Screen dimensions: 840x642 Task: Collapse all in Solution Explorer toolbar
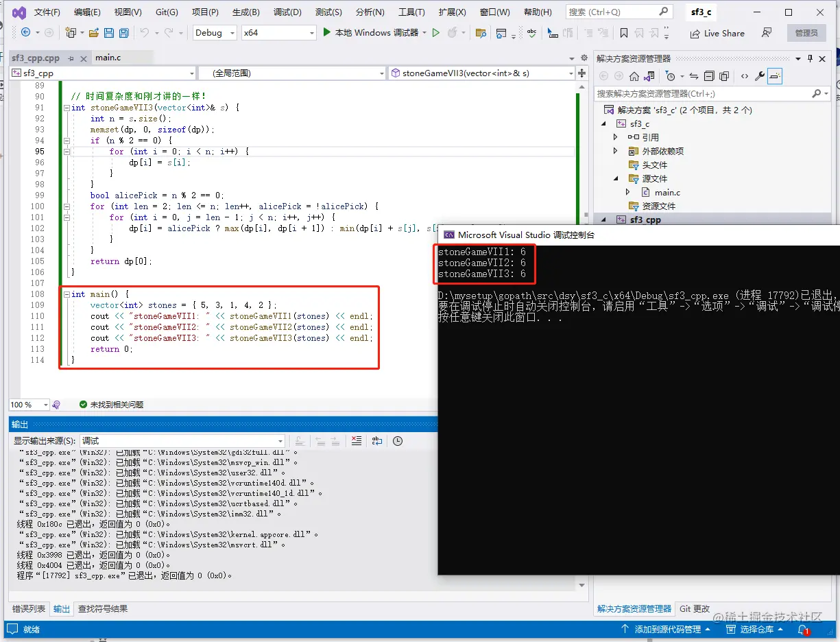point(709,76)
